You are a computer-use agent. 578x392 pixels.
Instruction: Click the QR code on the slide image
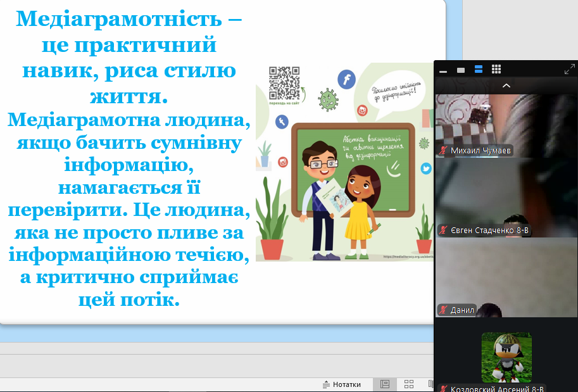pos(284,82)
